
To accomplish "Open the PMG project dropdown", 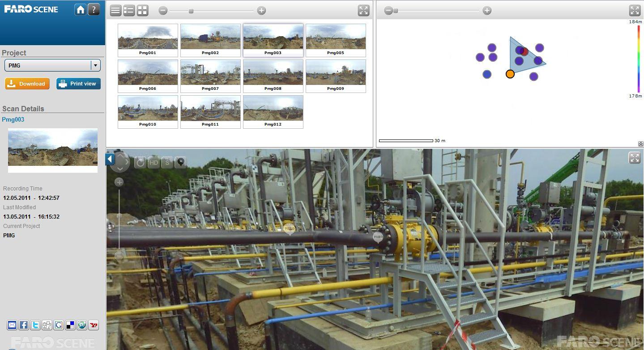I will tap(52, 65).
